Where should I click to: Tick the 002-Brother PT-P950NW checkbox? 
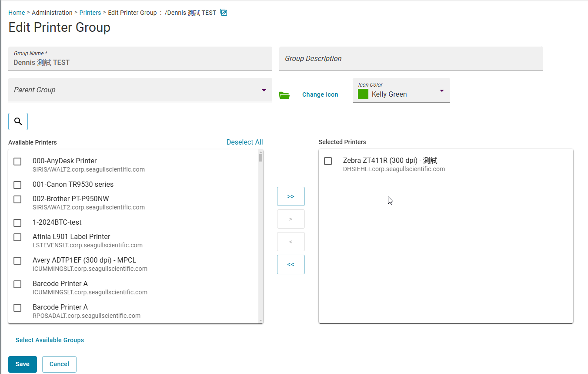click(17, 199)
